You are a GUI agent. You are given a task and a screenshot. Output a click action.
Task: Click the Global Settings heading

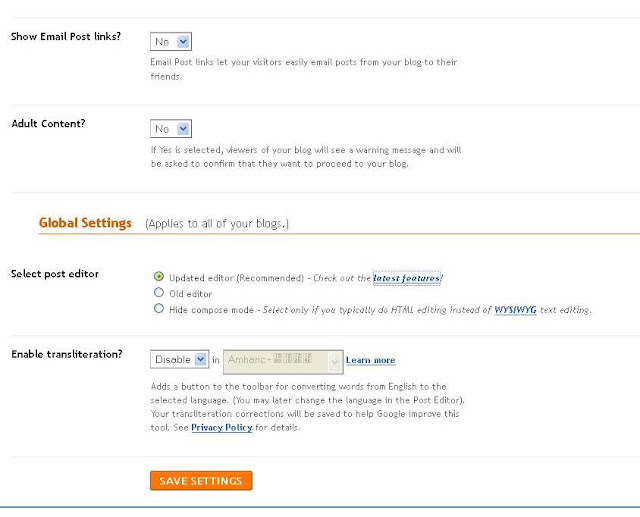coord(85,223)
